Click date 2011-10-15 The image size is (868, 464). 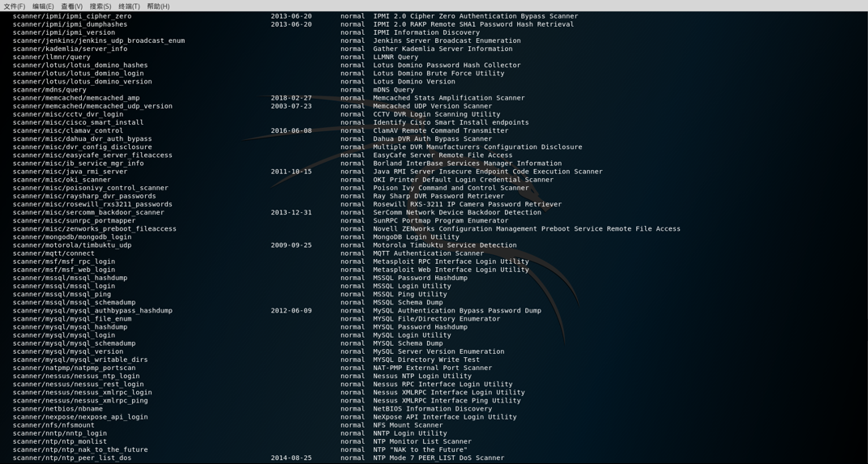point(291,172)
